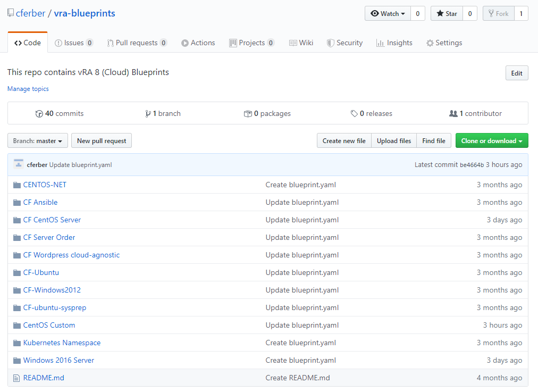This screenshot has height=392, width=538.
Task: Open the latest commit be4664b link
Action: [x=472, y=165]
